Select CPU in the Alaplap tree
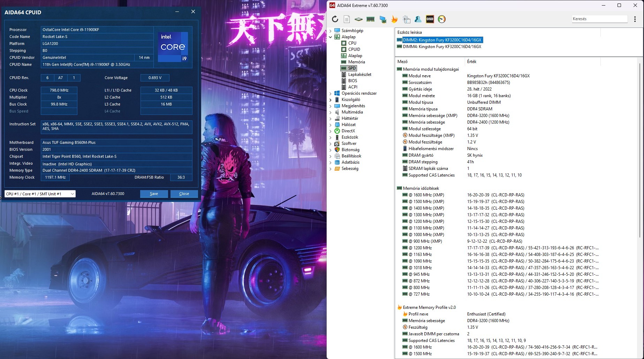 (352, 43)
